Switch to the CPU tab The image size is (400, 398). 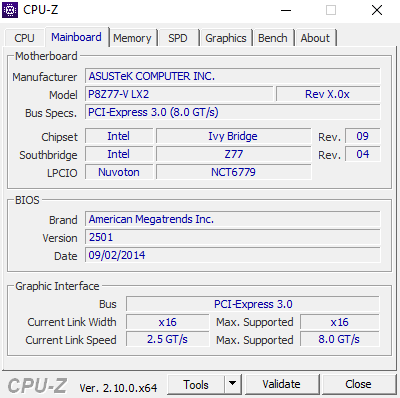tap(24, 38)
